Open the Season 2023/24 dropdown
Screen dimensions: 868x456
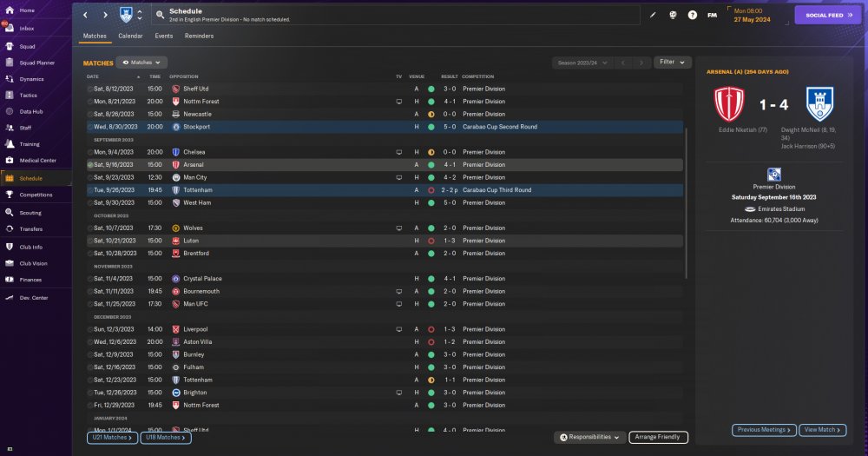click(582, 63)
